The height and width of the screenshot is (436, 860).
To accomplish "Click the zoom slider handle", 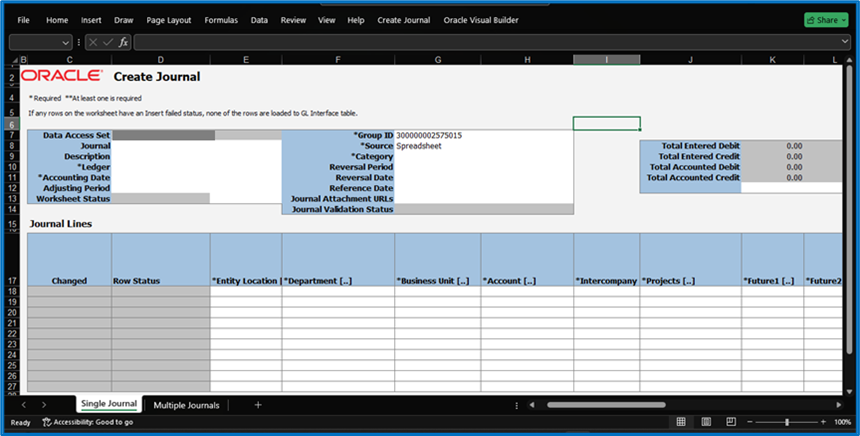I will (787, 422).
